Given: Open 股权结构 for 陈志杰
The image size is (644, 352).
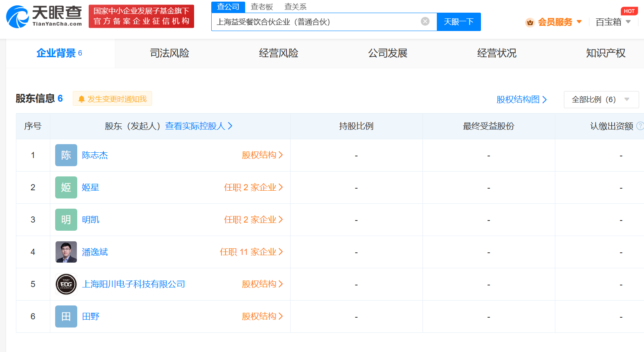Looking at the screenshot, I should pyautogui.click(x=262, y=155).
